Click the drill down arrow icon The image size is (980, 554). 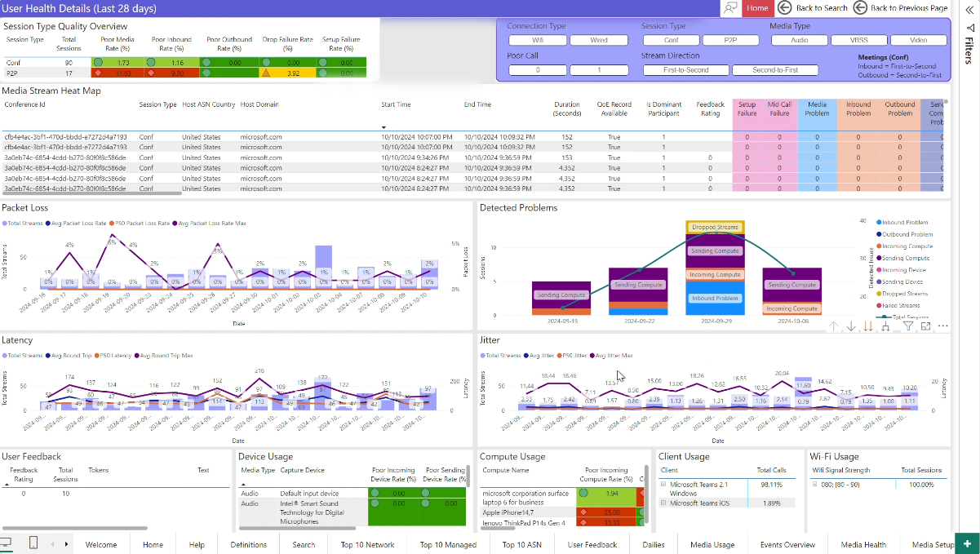click(851, 326)
